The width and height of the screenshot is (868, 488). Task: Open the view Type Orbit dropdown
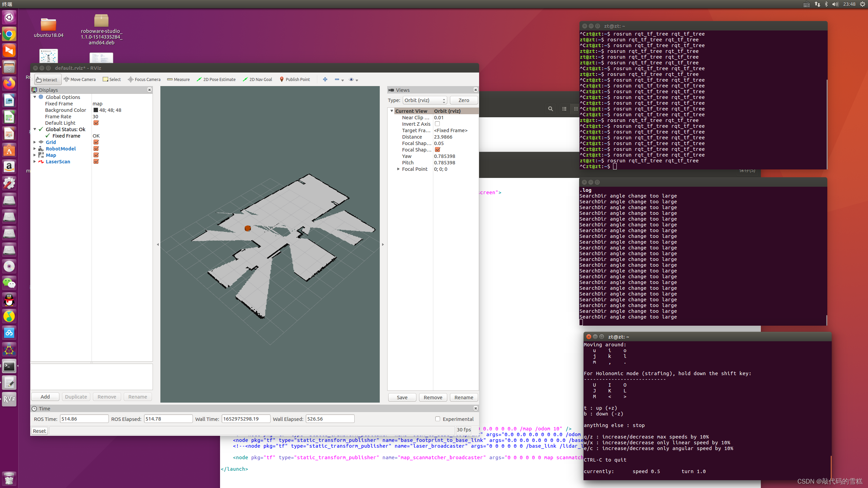425,100
